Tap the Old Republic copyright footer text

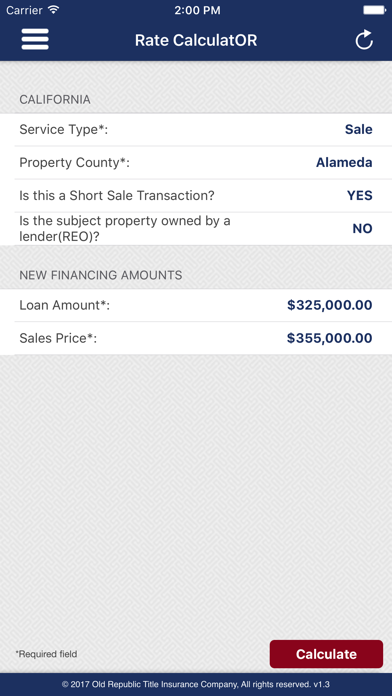coord(196,684)
